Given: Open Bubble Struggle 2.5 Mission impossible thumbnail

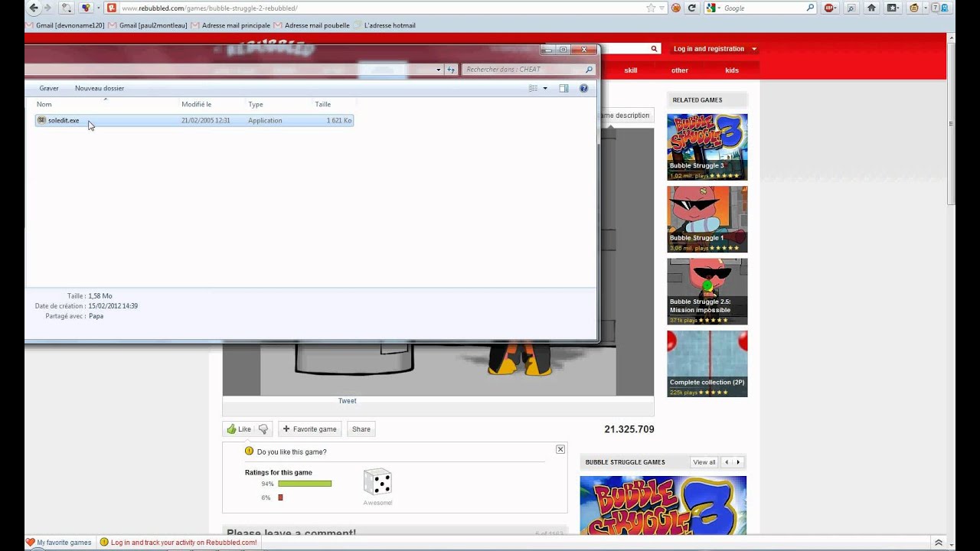Looking at the screenshot, I should click(x=707, y=292).
